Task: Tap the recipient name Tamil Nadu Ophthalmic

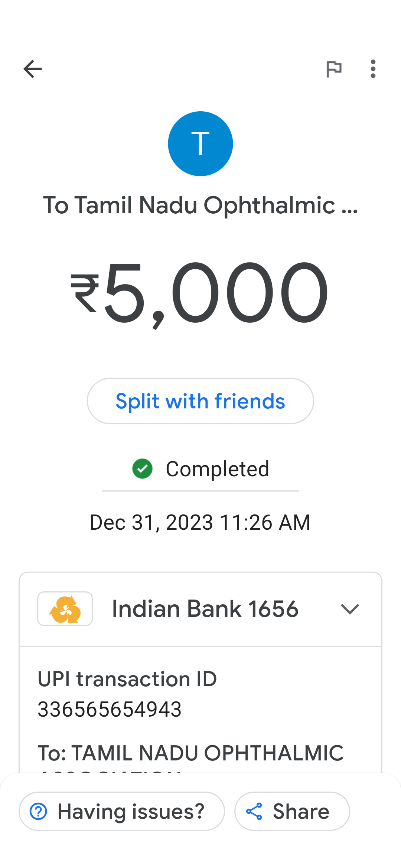Action: click(200, 205)
